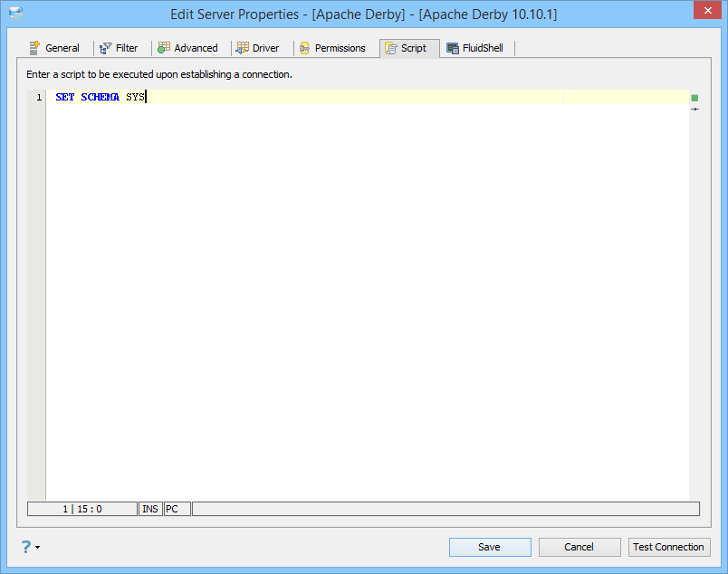Click the General tab server icon

(x=34, y=48)
